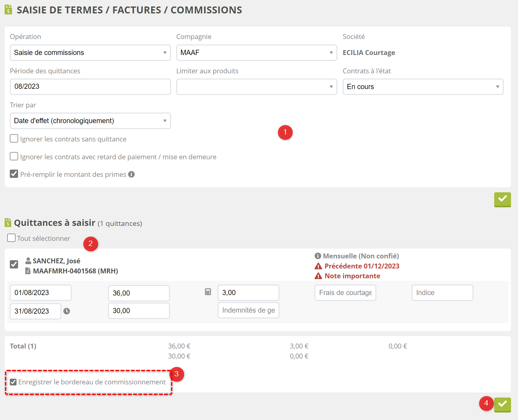The width and height of the screenshot is (518, 420).
Task: Click the green validate button under the filter panel
Action: click(502, 199)
